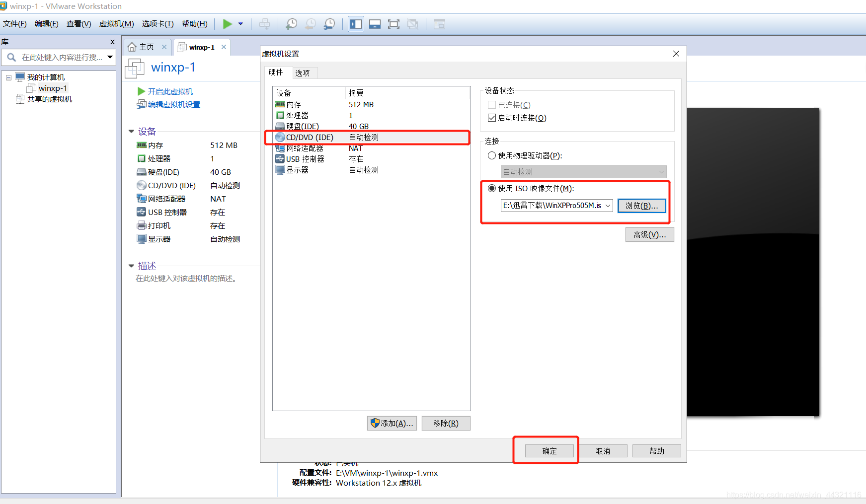Click the USB 控制器 icon in main device list
Viewport: 866px width, 504px height.
point(142,213)
